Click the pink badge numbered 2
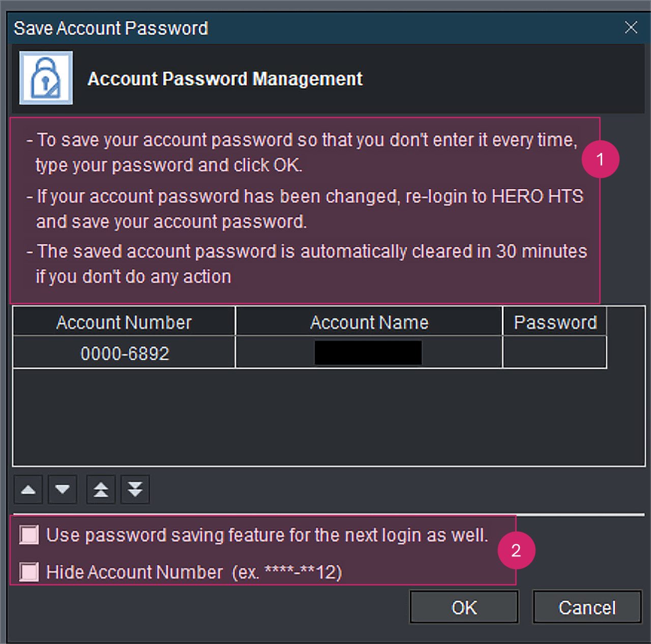 [516, 550]
